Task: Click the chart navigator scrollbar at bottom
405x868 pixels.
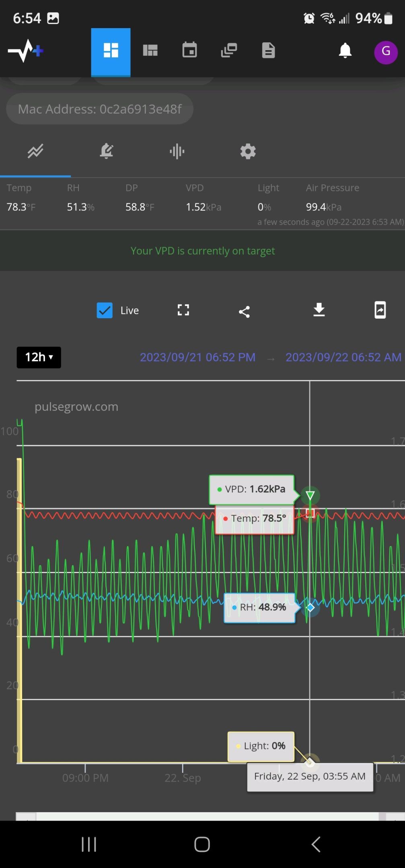Action: tap(207, 816)
